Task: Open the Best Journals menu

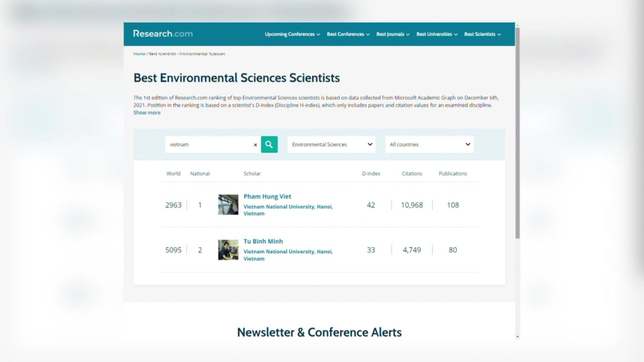Action: coord(392,35)
